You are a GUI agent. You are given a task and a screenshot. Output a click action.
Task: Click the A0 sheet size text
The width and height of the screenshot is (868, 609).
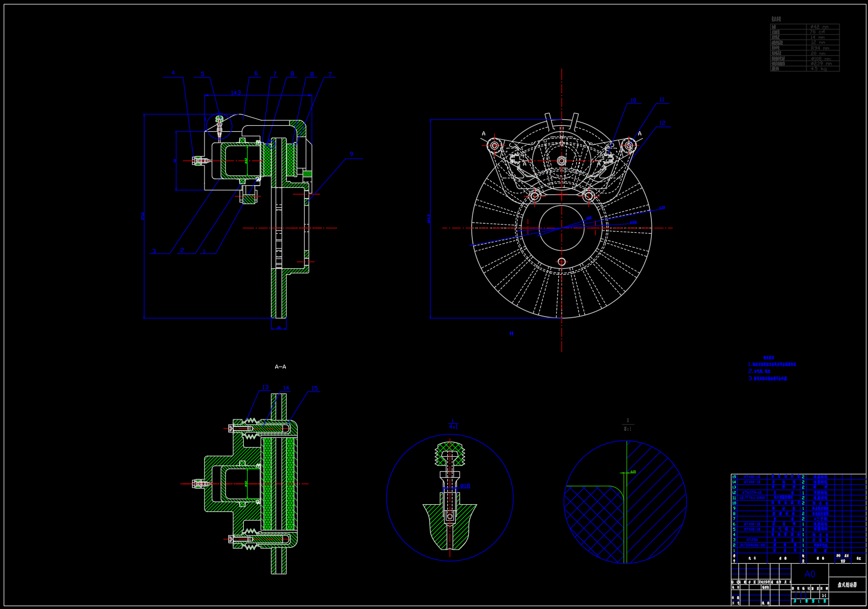tap(810, 574)
